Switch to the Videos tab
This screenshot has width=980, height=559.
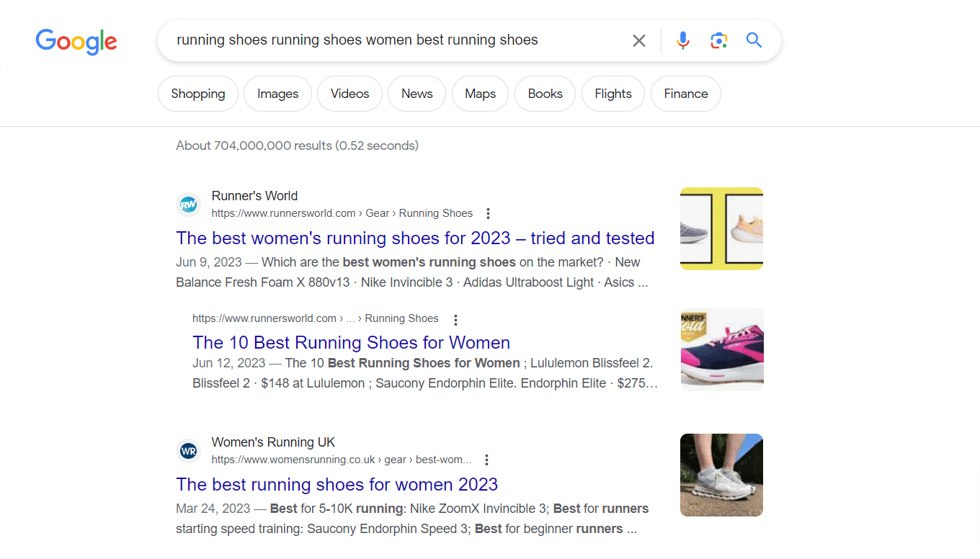pos(349,94)
